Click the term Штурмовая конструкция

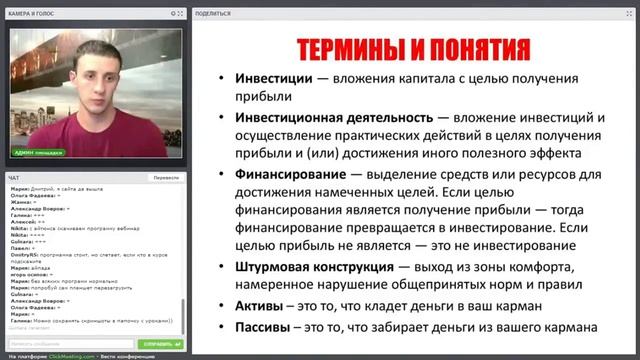314,267
